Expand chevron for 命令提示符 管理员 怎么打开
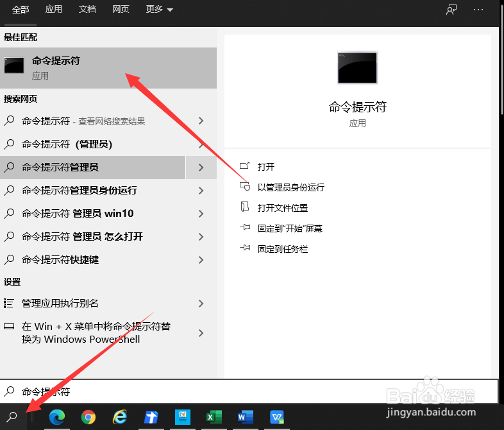Viewport: 504px width, 430px height. click(201, 237)
